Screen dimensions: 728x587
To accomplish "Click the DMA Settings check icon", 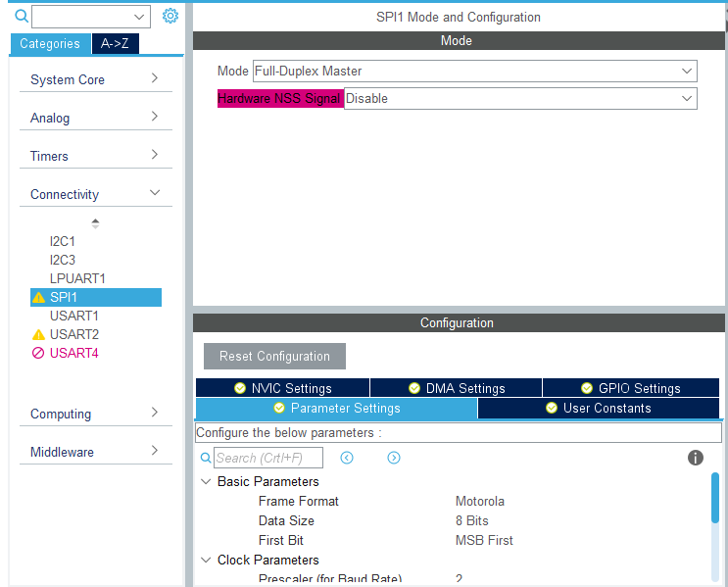I will [x=414, y=388].
